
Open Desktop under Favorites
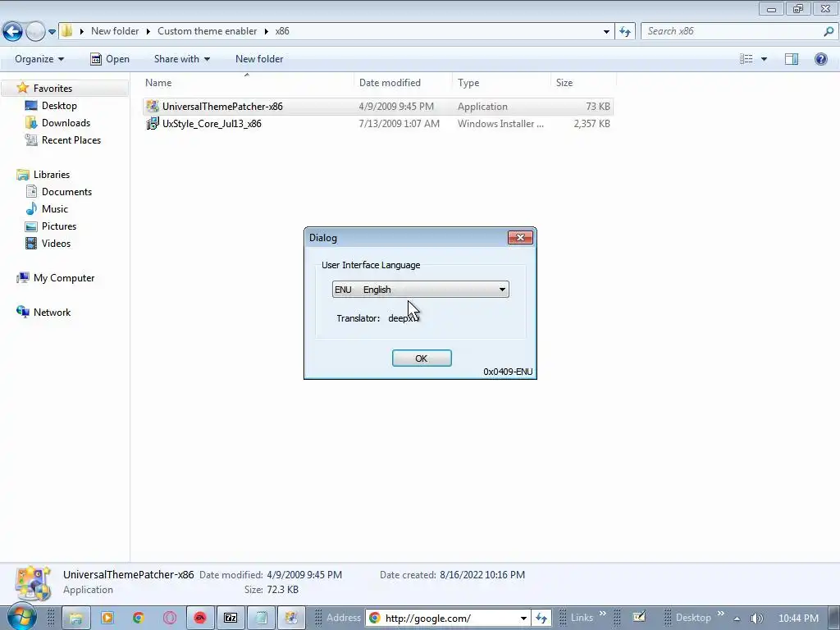[x=59, y=106]
